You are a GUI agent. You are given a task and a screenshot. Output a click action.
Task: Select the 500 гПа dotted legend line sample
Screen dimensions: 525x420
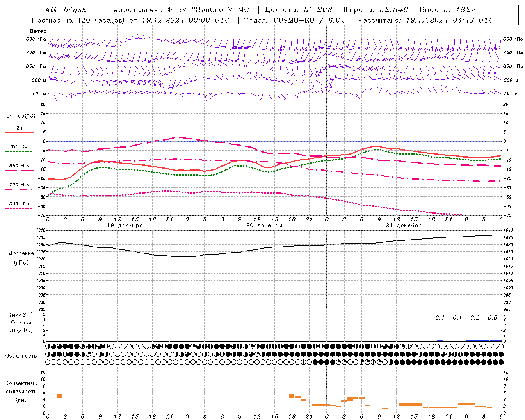18,208
